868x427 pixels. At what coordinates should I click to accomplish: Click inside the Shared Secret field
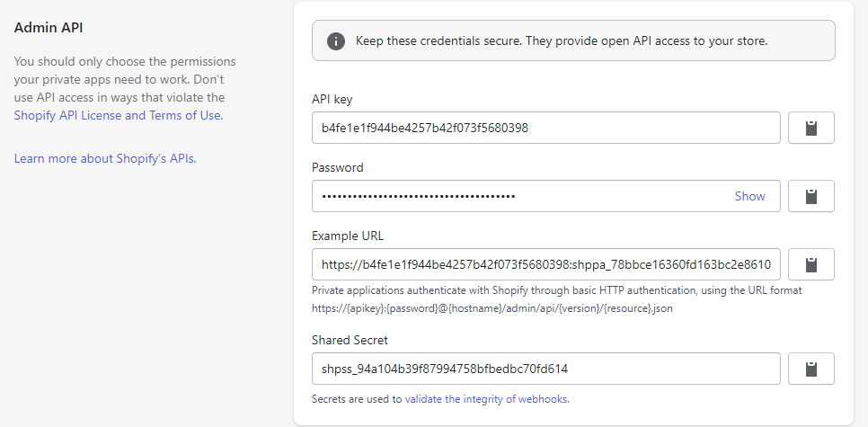545,369
